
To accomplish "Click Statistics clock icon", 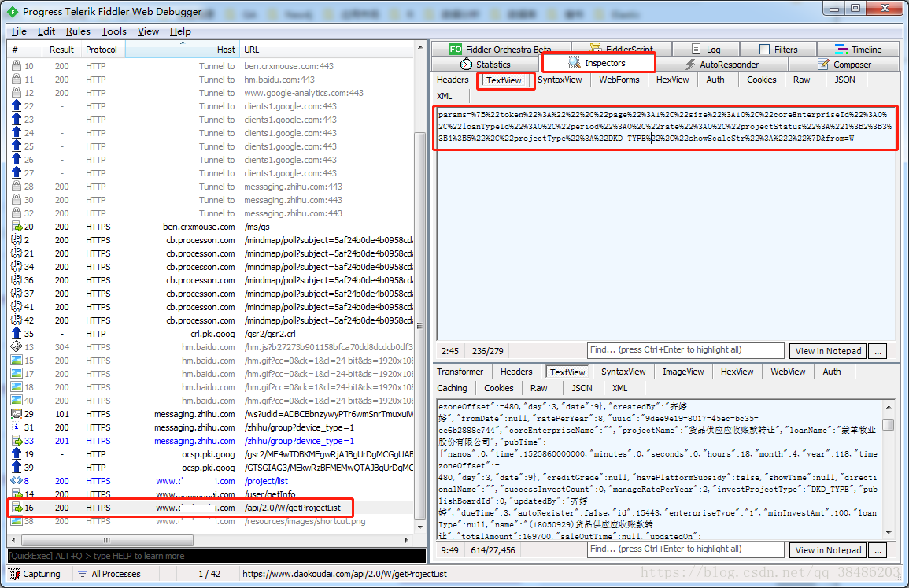I will tap(466, 65).
